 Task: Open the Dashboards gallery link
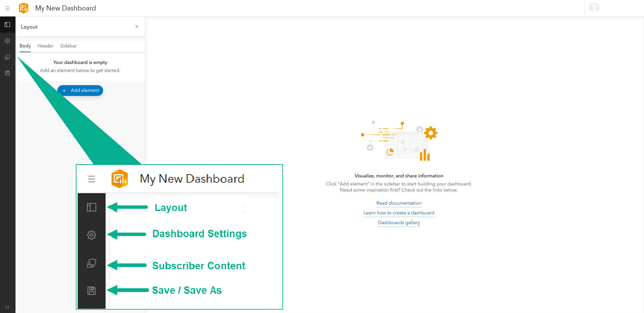(399, 222)
